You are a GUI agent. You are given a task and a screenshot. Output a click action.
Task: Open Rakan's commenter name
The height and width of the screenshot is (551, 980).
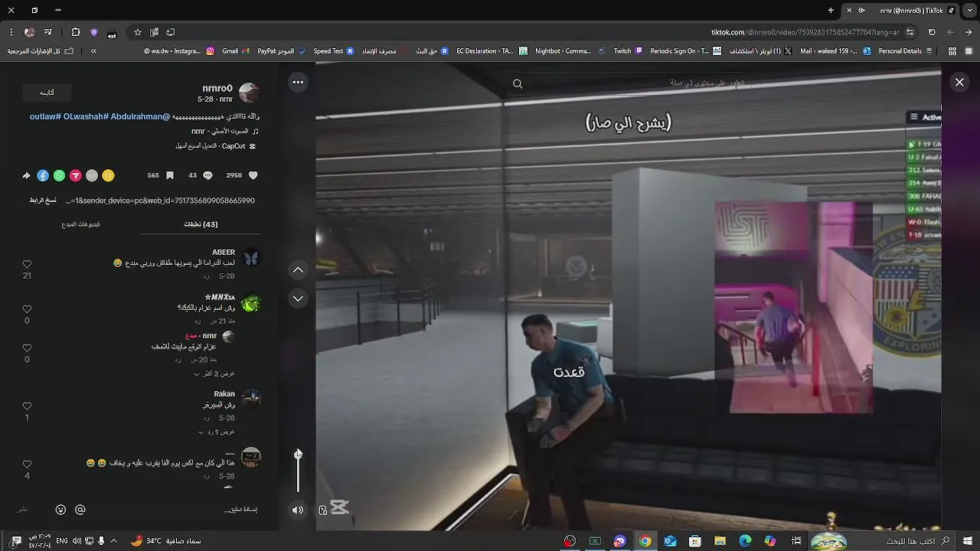click(224, 394)
